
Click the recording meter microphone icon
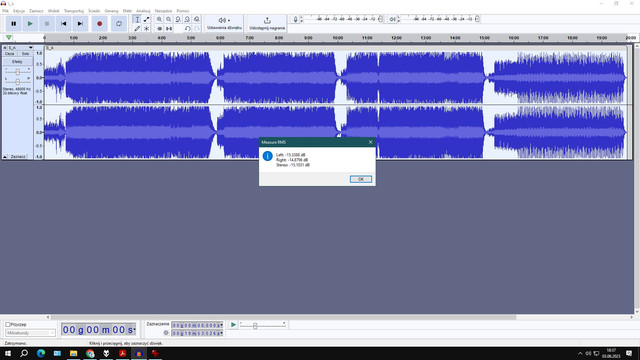point(296,19)
